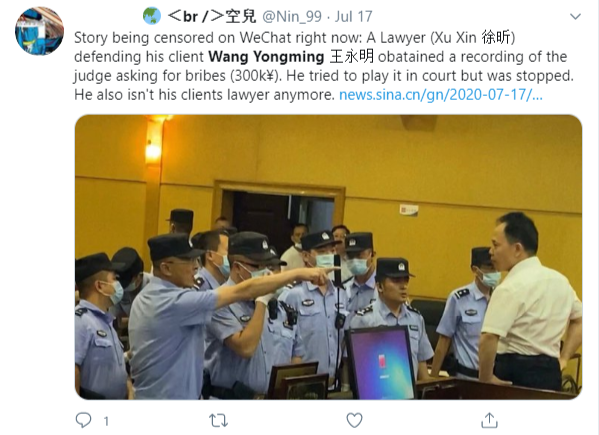Click the computer monitor shown in the photo
The height and width of the screenshot is (435, 599).
pyautogui.click(x=381, y=363)
